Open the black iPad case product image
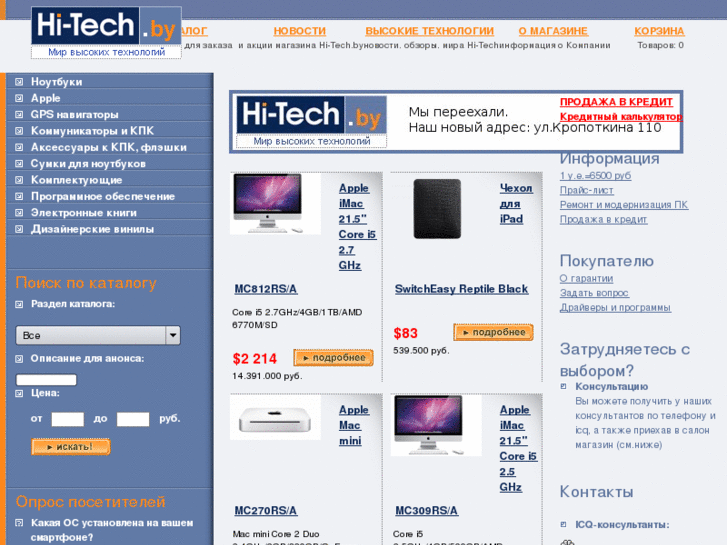Viewport: 727px width, 545px height. (437, 209)
